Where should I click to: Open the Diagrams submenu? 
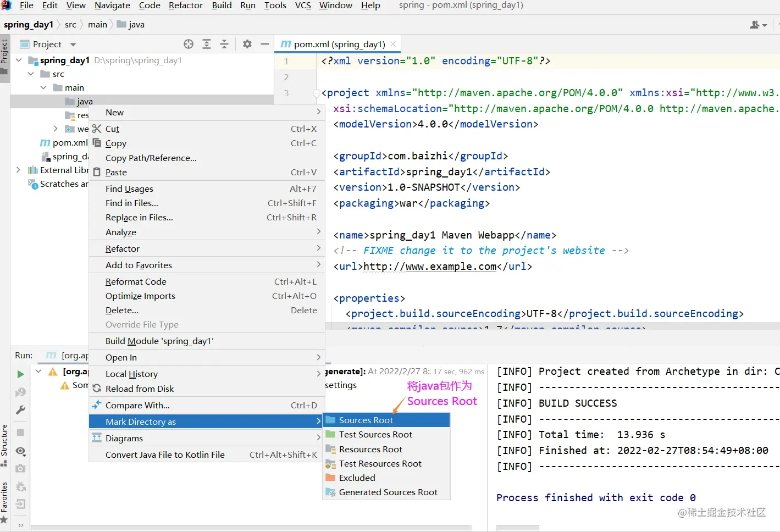[207, 438]
